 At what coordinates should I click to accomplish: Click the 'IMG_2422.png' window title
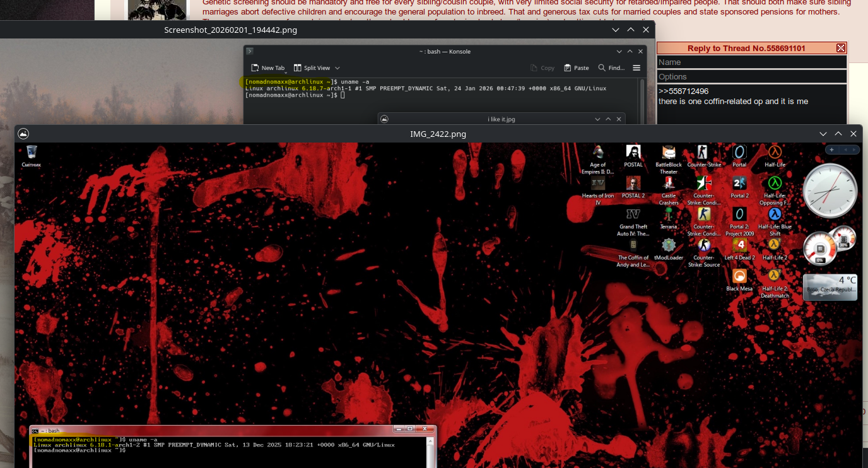pos(438,134)
